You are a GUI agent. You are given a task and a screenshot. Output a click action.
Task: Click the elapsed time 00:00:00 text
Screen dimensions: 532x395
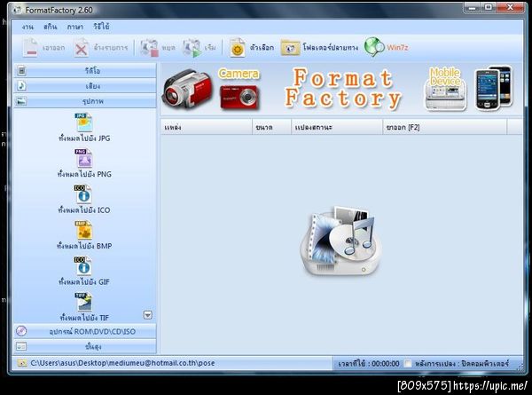[369, 364]
